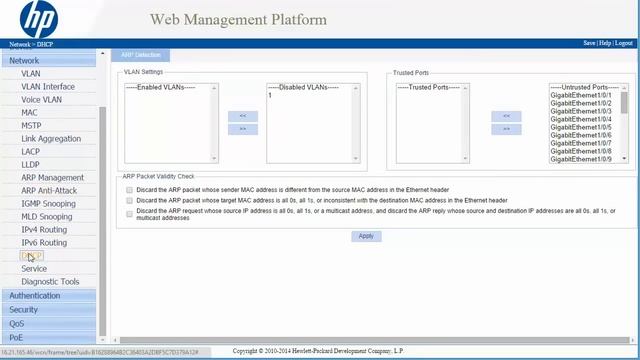This screenshot has height=360, width=640.
Task: Click the sidebar vertical scrollbar thumb
Action: point(102,221)
